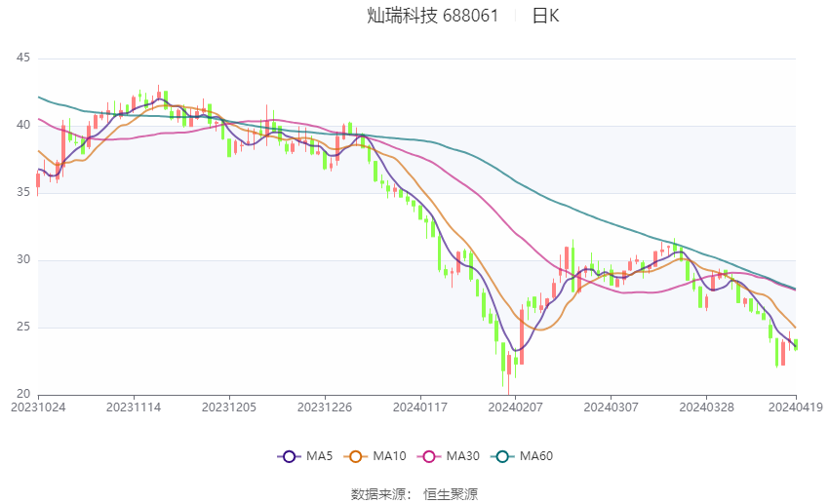Click x-axis date label 20240307
Viewport: 829px width, 504px height.
pyautogui.click(x=612, y=407)
